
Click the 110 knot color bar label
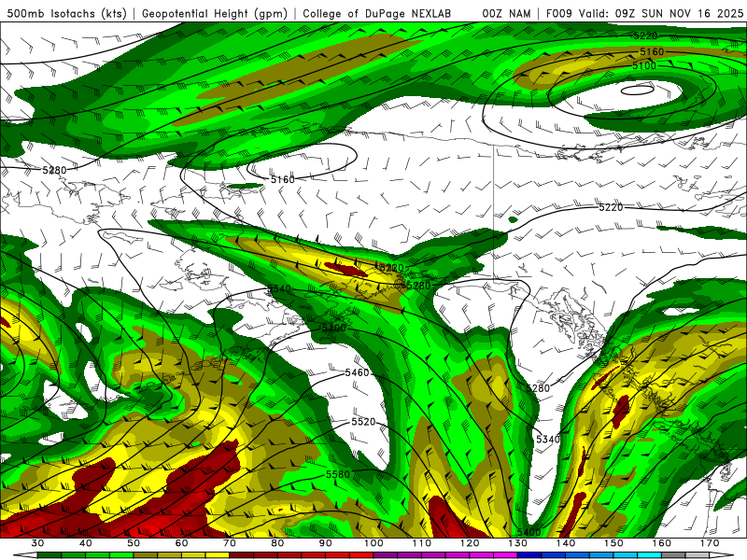click(422, 543)
